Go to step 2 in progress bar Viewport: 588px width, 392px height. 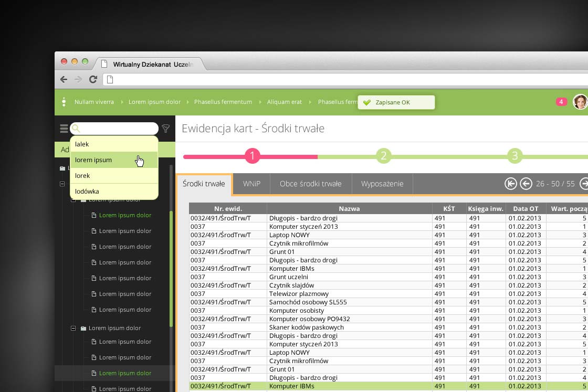tap(383, 156)
